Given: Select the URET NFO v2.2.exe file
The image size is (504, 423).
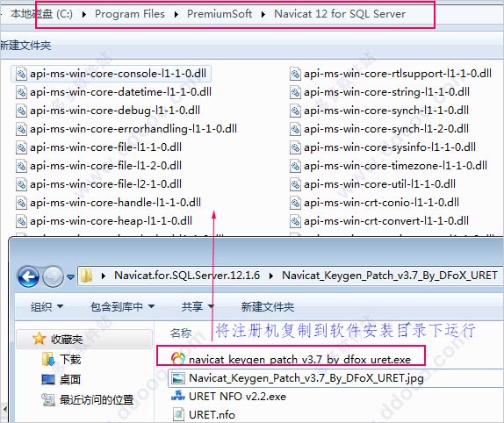Looking at the screenshot, I should pos(229,397).
